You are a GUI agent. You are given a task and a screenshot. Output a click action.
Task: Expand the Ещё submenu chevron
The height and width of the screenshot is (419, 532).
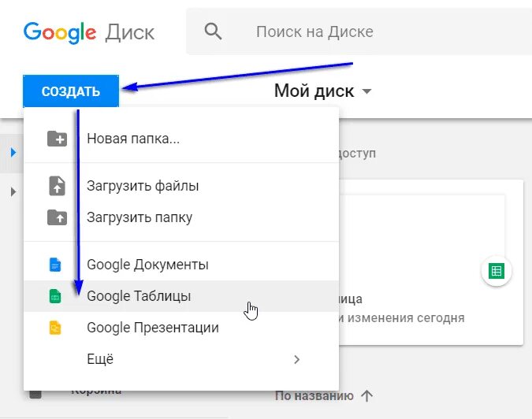pyautogui.click(x=297, y=359)
